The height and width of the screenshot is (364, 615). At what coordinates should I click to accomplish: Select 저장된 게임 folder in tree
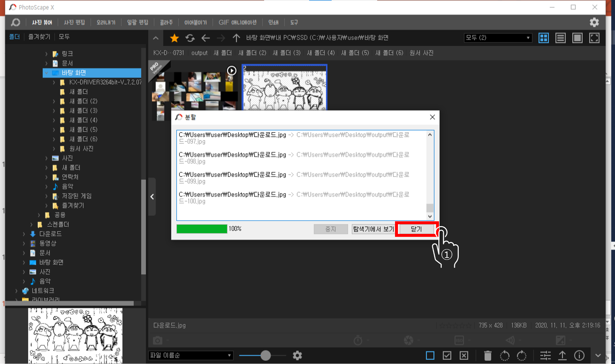pos(76,196)
